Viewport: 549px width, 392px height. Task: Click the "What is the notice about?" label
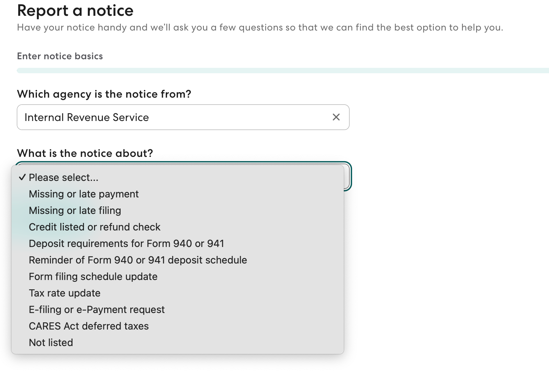pyautogui.click(x=85, y=153)
